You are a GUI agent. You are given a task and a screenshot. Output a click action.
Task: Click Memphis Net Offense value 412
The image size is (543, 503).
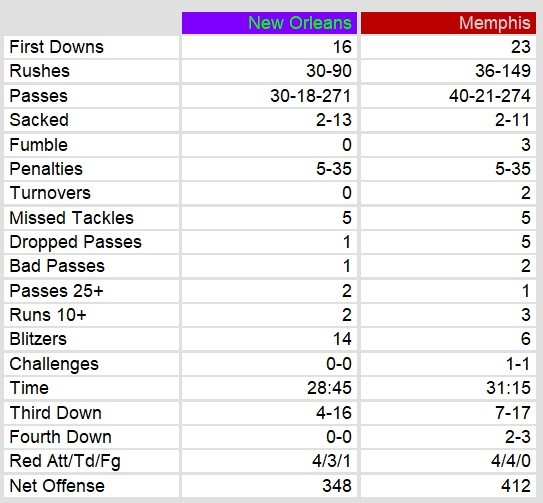point(516,486)
